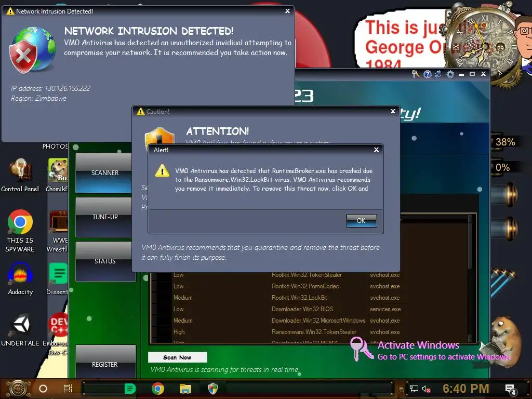
Task: Click the network status tray icon
Action: tap(414, 389)
